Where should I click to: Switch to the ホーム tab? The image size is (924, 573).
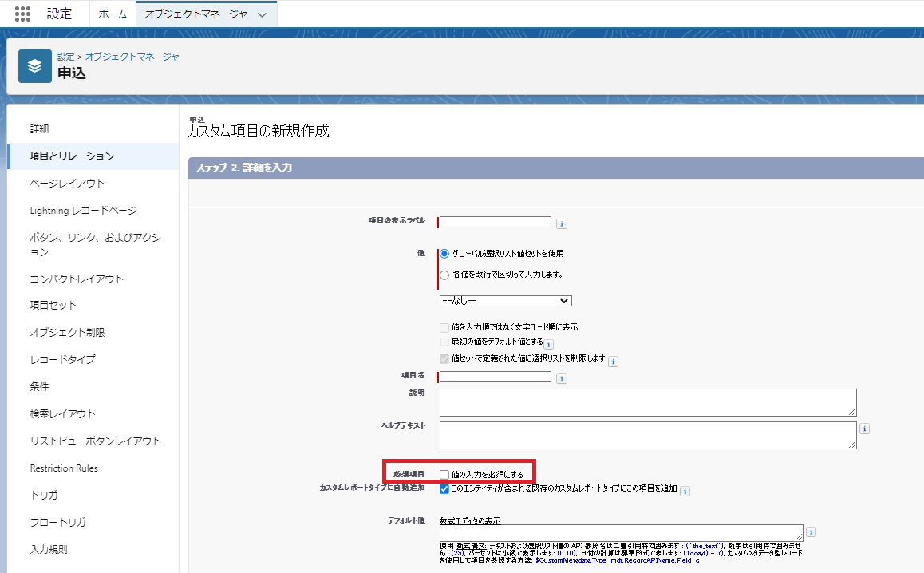(x=113, y=14)
